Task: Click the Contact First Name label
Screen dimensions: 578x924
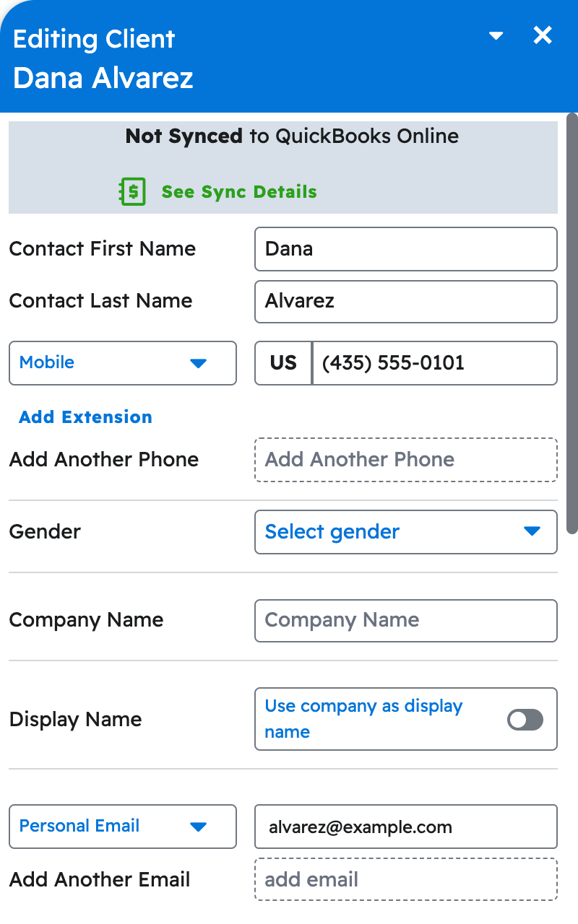Action: point(103,249)
